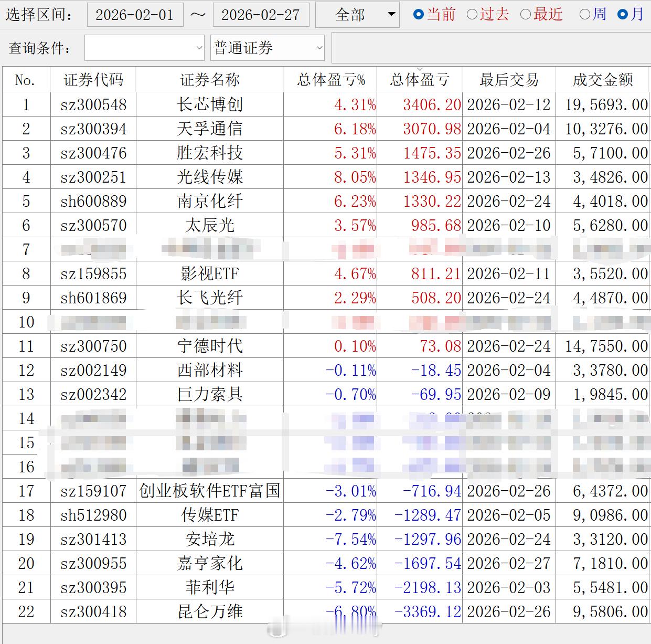Select the 传媒ETF name cell

point(210,515)
